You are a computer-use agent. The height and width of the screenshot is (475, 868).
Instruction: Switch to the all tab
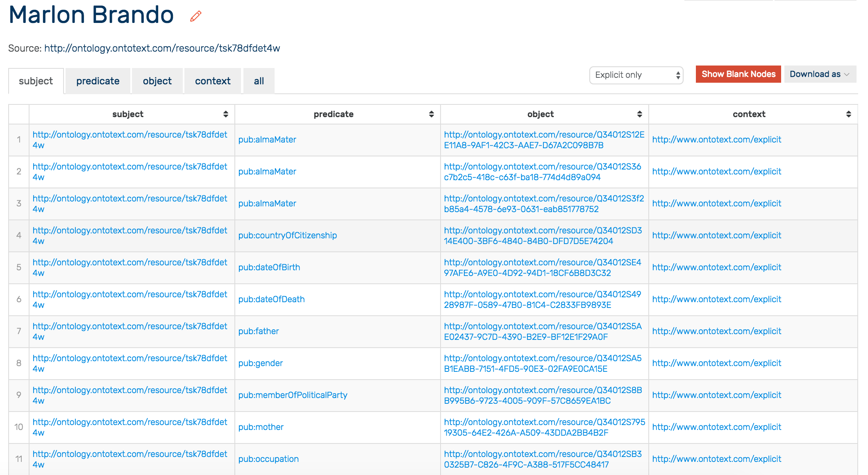click(x=259, y=81)
